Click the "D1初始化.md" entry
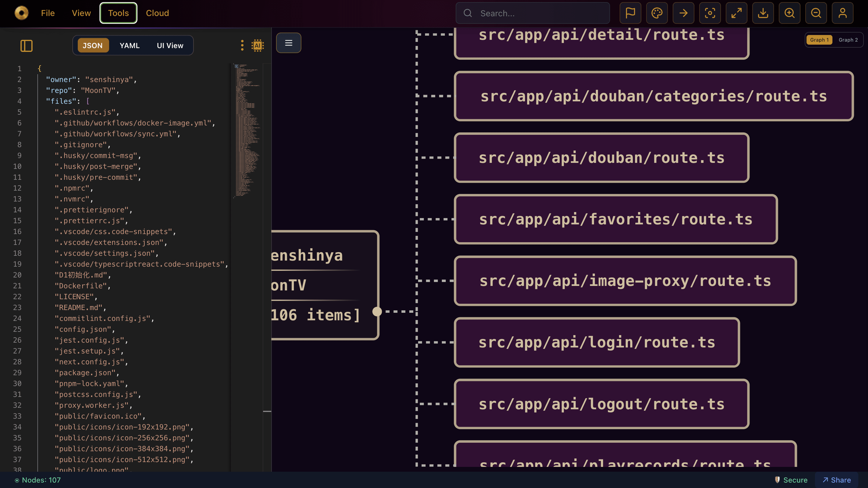The image size is (868, 488). click(x=83, y=275)
